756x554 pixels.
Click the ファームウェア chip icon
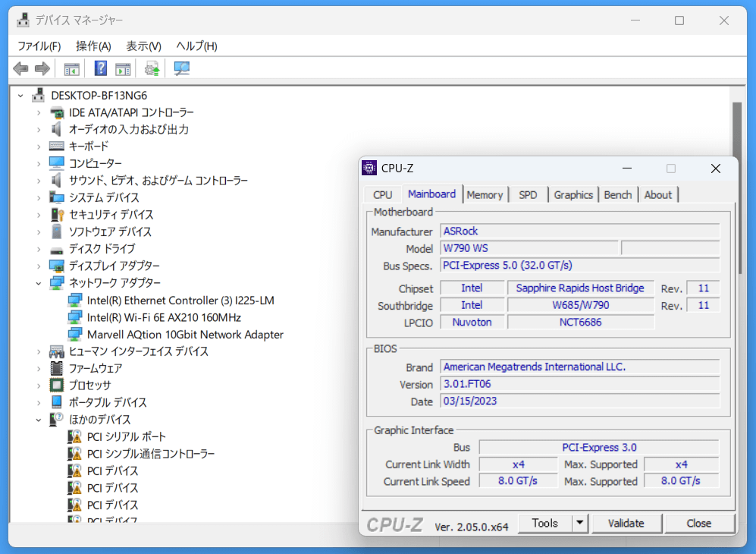pos(56,368)
